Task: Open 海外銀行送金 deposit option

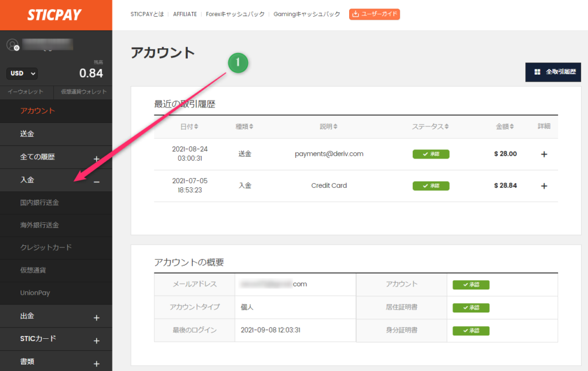Action: point(56,225)
